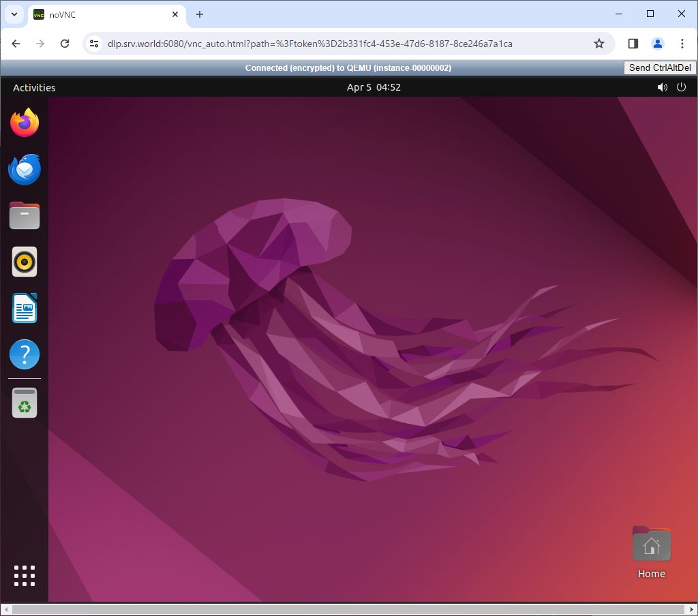Viewport: 698px width, 616px height.
Task: Go back with the browser back arrow
Action: pyautogui.click(x=16, y=44)
